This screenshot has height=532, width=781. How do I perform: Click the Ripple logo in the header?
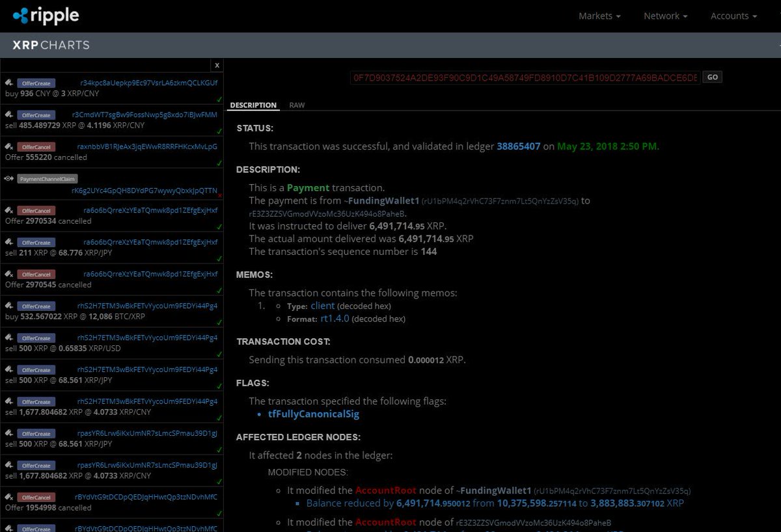(46, 16)
